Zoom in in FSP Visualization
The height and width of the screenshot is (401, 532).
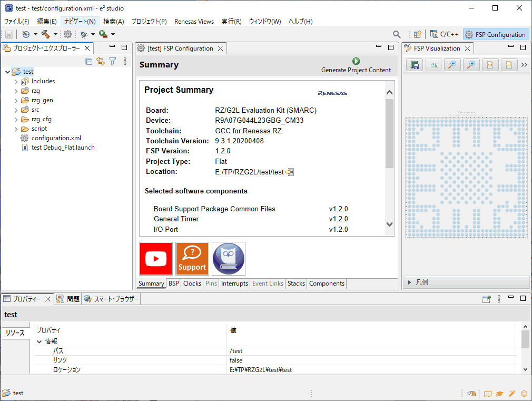(471, 65)
